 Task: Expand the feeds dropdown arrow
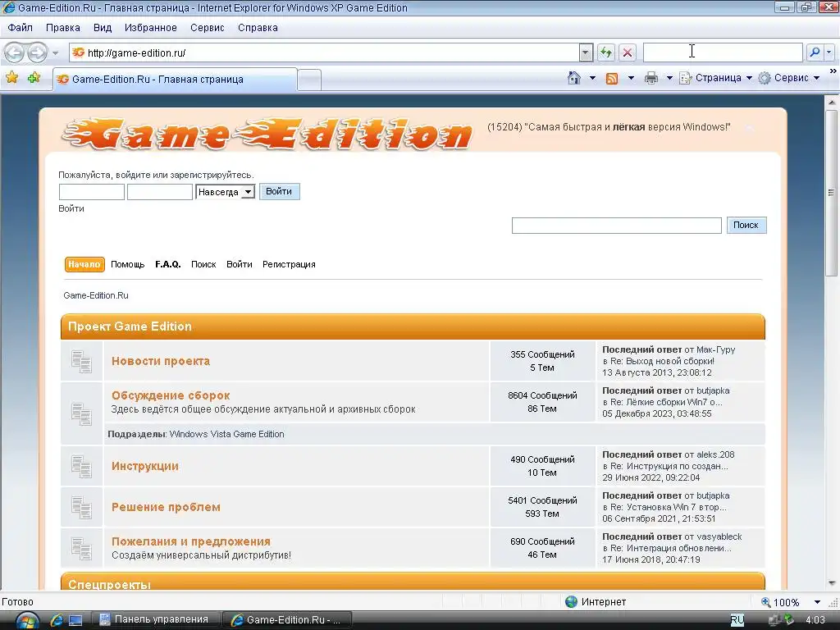click(x=631, y=78)
